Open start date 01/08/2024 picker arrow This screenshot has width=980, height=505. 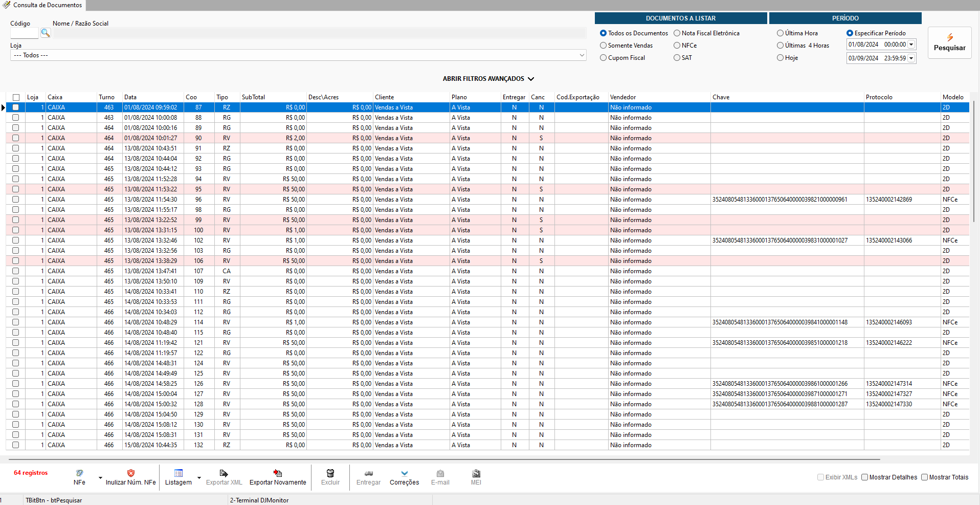point(911,45)
